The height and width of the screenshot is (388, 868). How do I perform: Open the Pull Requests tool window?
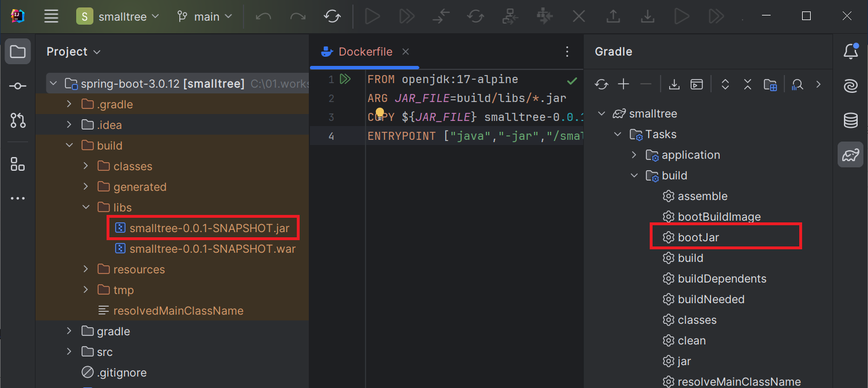click(18, 120)
